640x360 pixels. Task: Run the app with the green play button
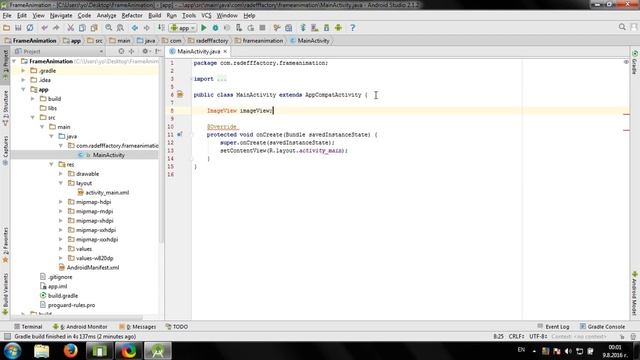click(204, 28)
